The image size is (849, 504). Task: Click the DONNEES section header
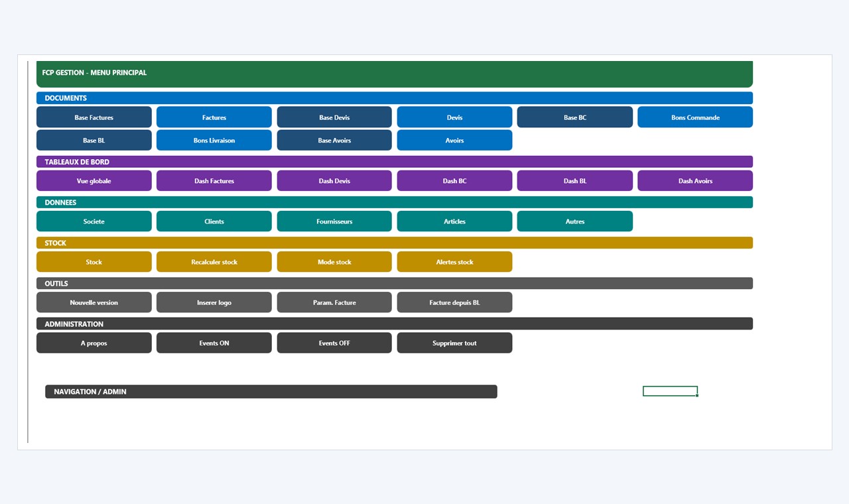[395, 202]
